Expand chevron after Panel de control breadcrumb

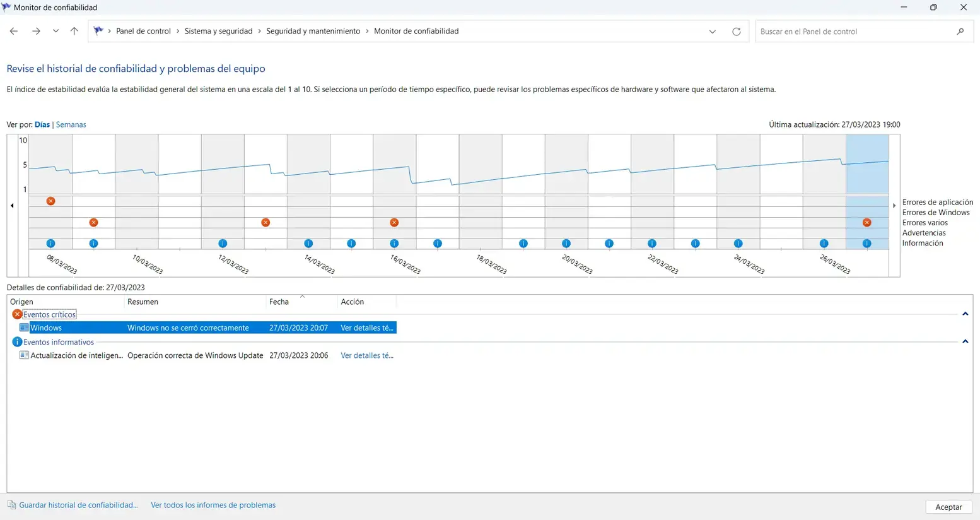[x=178, y=31]
